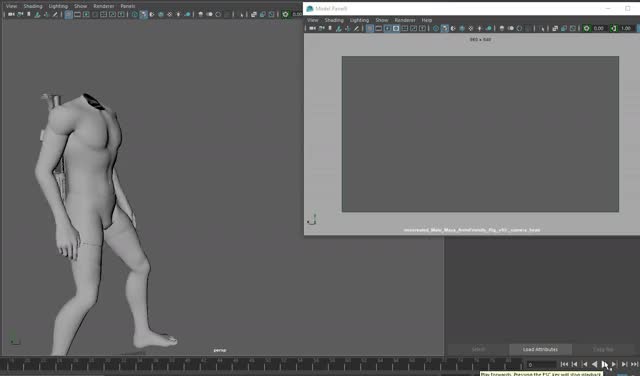Click Gamma icon in Model Panel toolbar
Viewport: 640px width, 376px height.
click(613, 28)
